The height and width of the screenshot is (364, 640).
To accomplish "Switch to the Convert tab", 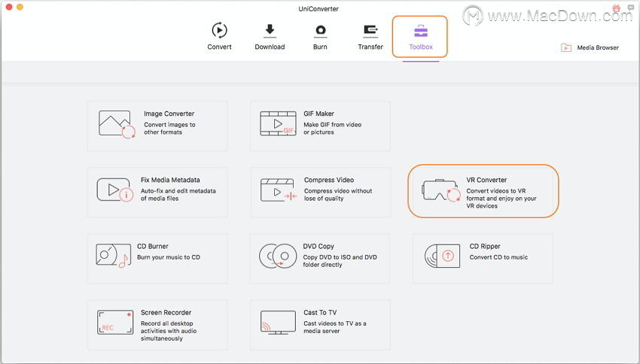I will click(219, 36).
